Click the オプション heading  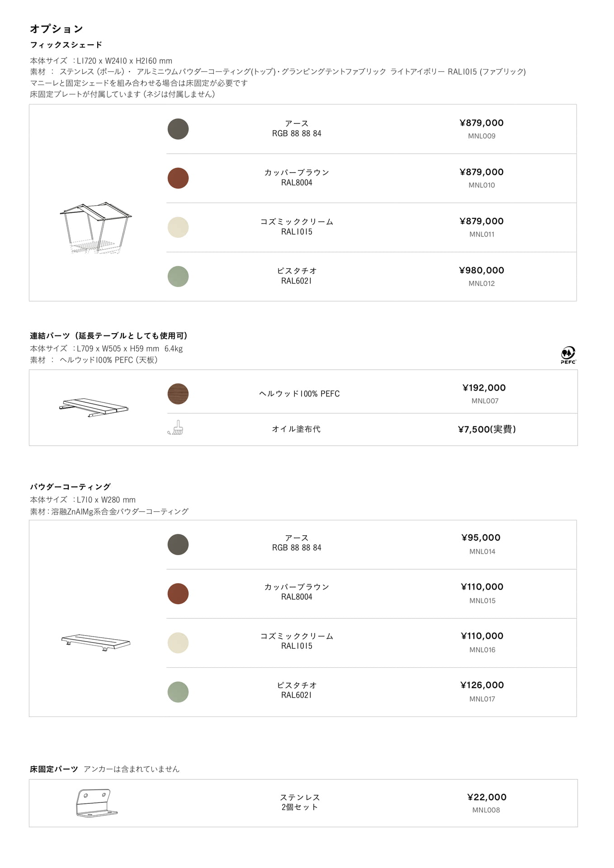click(57, 29)
